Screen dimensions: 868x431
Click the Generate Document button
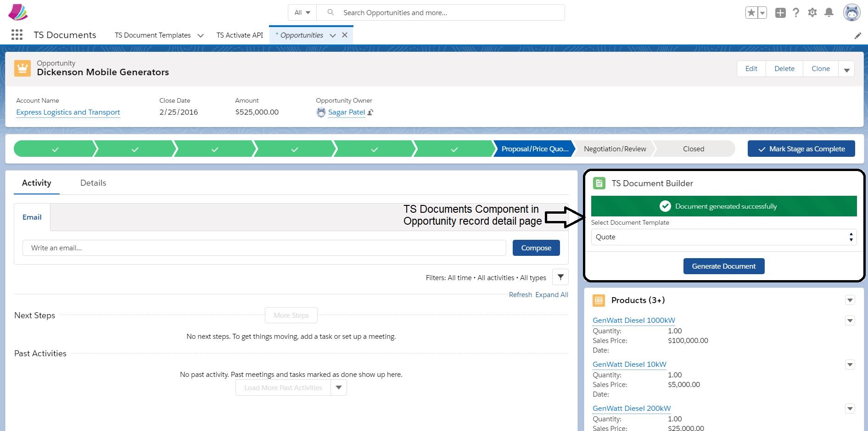coord(723,266)
